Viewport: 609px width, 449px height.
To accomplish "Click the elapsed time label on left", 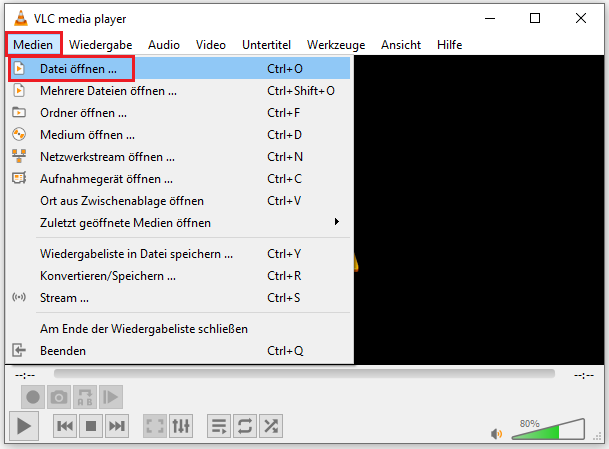I will click(x=25, y=375).
